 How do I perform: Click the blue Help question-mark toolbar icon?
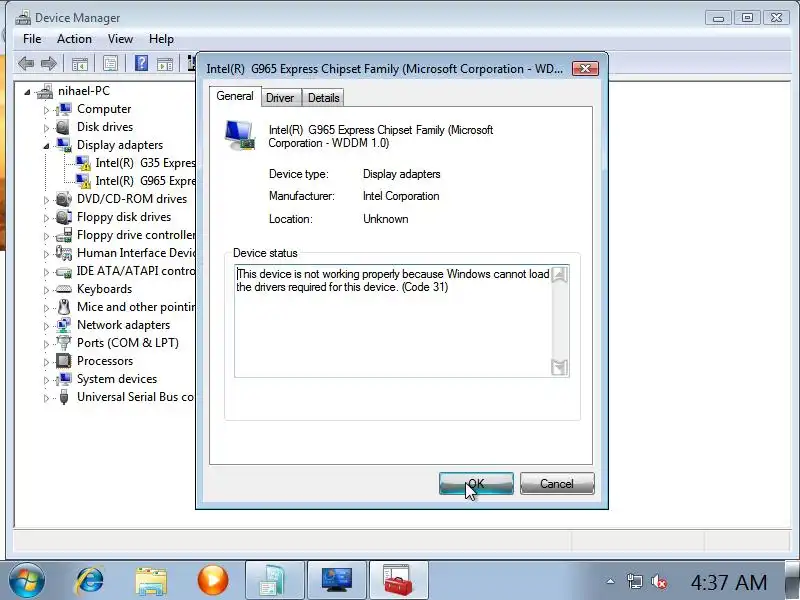coord(141,63)
